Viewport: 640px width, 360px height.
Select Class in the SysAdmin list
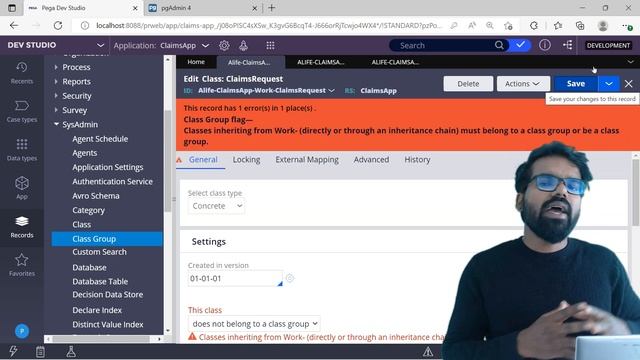coord(82,224)
